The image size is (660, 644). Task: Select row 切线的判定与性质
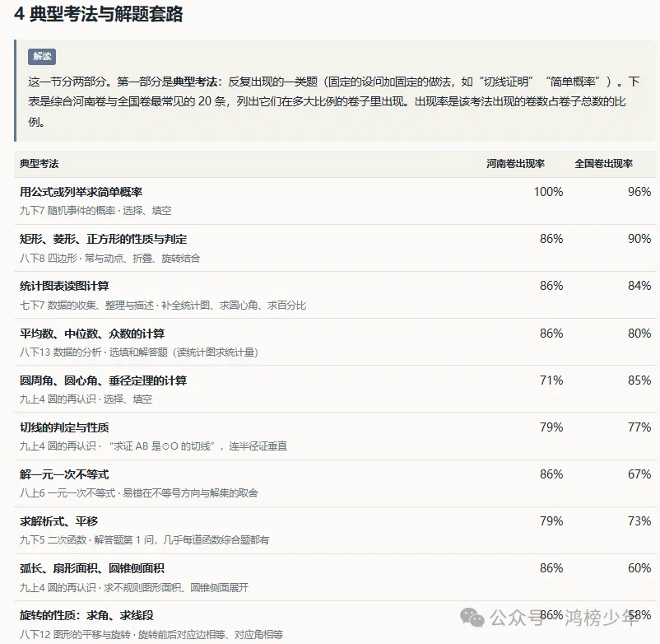point(335,436)
